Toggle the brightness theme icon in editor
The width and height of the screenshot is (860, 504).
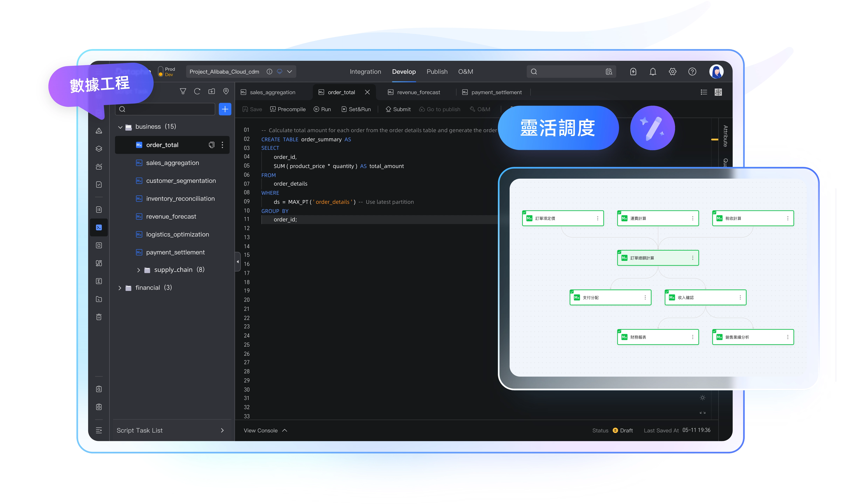click(702, 398)
